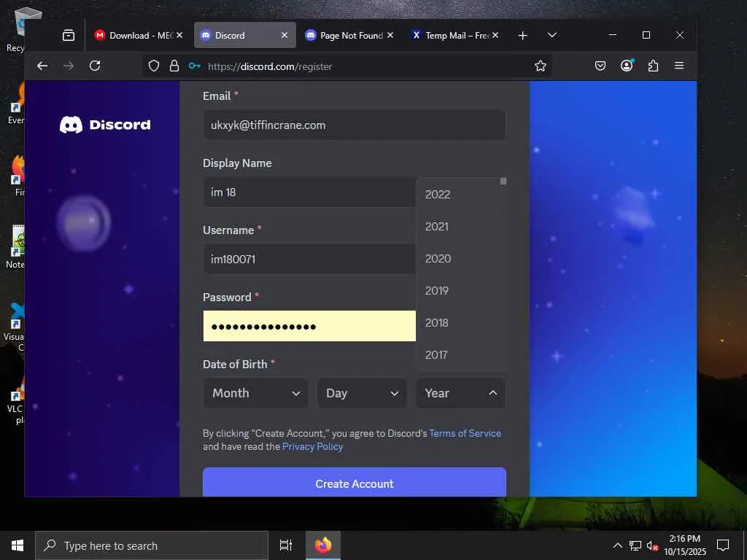Select the Recycle Bin desktop icon
The height and width of the screenshot is (560, 747).
[18, 28]
